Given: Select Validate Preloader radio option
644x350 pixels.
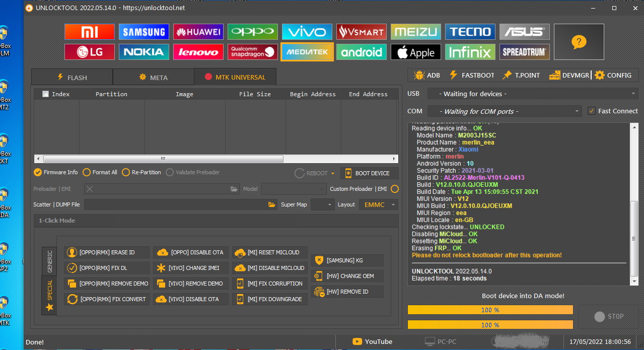Looking at the screenshot, I should click(193, 172).
